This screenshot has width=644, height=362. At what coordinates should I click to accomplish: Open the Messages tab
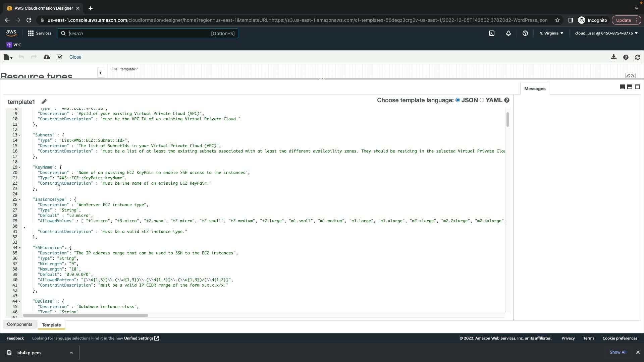pyautogui.click(x=535, y=89)
